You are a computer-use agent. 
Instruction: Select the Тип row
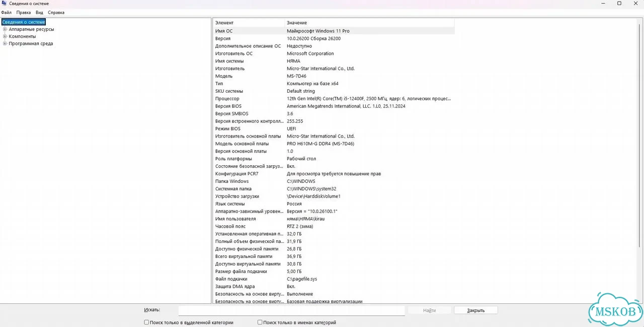tap(334, 84)
